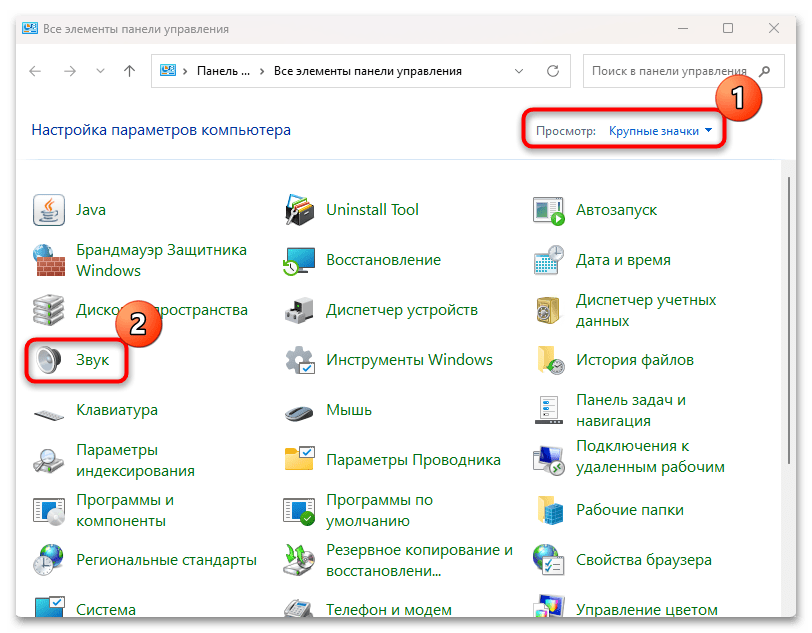Open the История файлов icon

550,360
